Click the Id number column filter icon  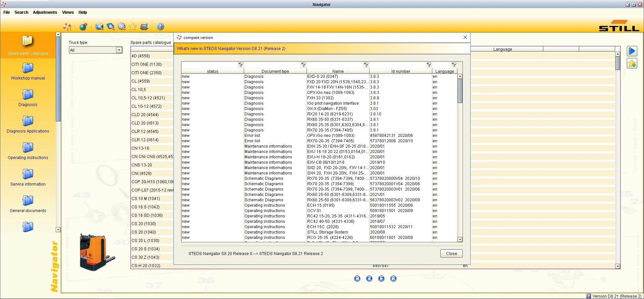[429, 65]
